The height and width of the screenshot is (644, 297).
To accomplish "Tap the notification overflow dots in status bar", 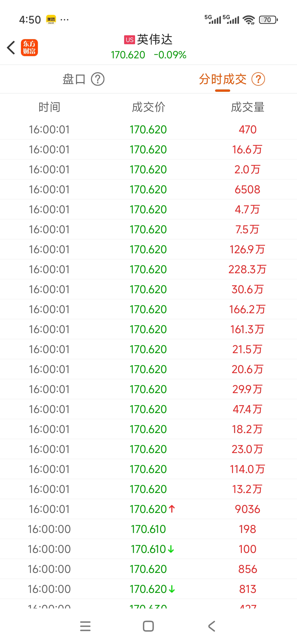I will point(65,20).
